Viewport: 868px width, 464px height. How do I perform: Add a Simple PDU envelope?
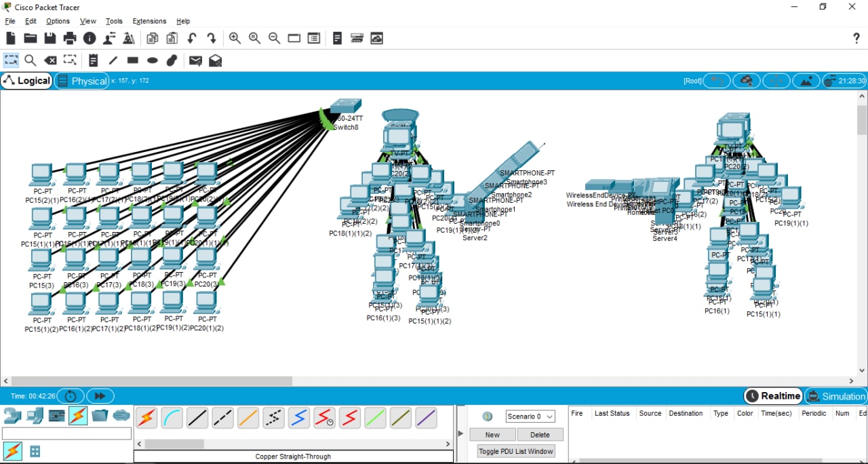(x=195, y=60)
